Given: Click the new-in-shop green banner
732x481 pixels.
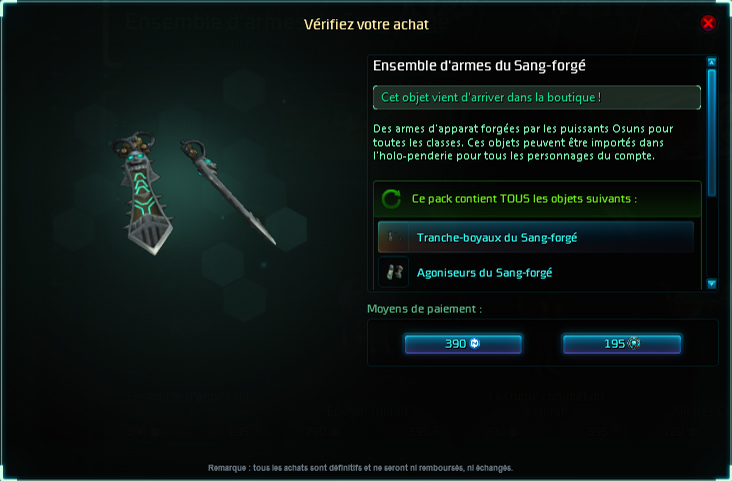Looking at the screenshot, I should point(537,97).
